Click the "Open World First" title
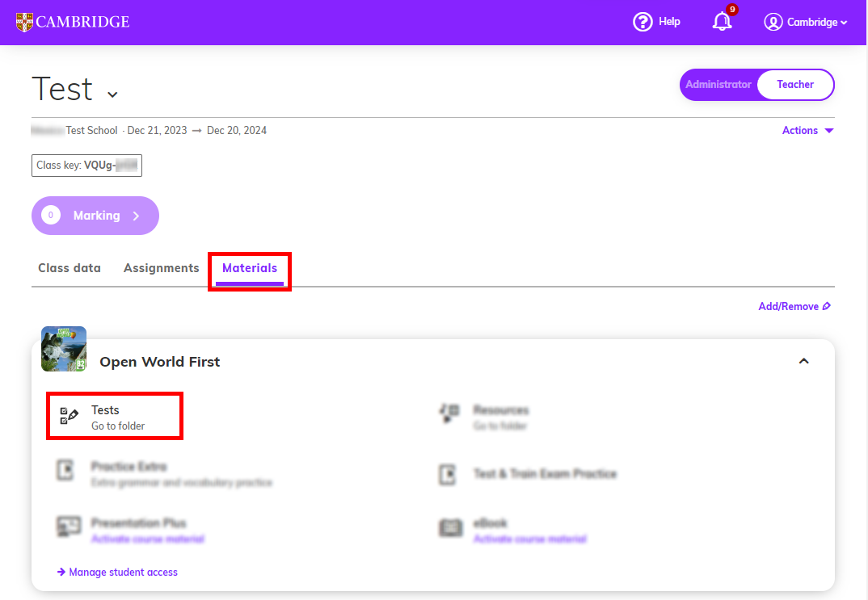This screenshot has width=868, height=600. pos(159,362)
